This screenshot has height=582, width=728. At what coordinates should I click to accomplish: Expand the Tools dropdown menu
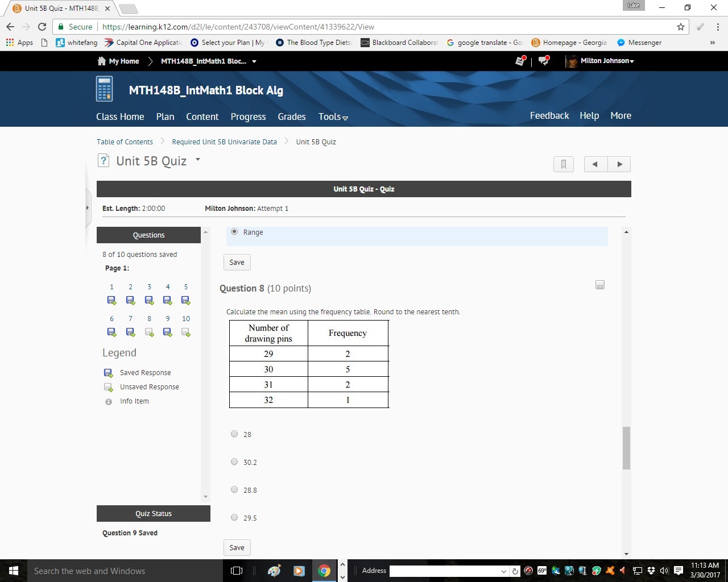pos(333,117)
